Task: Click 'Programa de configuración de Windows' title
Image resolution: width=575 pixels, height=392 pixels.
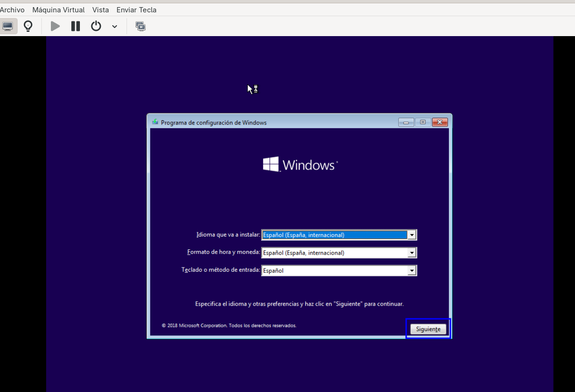Action: coord(214,123)
